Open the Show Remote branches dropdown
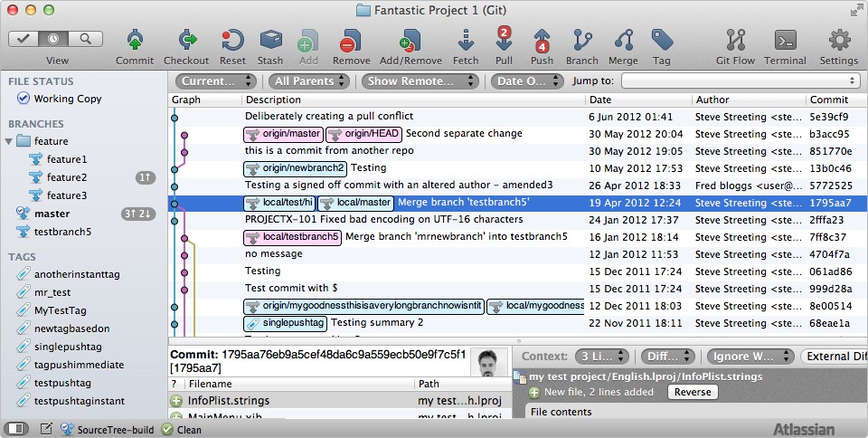The width and height of the screenshot is (868, 438). 421,81
